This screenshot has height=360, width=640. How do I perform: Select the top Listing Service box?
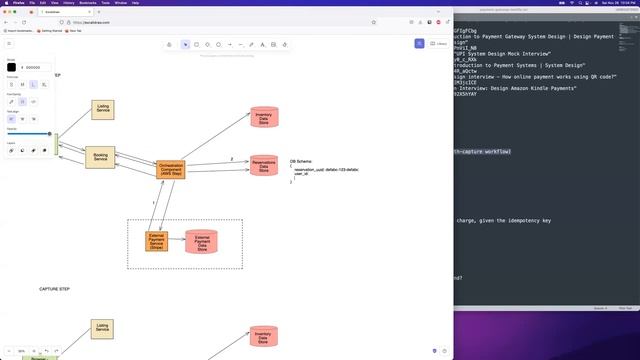[103, 110]
